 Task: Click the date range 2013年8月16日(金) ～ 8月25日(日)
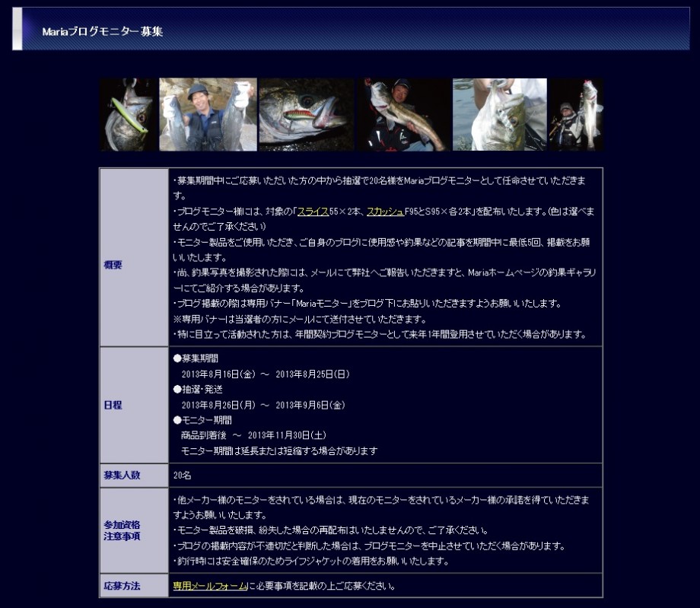click(x=266, y=374)
